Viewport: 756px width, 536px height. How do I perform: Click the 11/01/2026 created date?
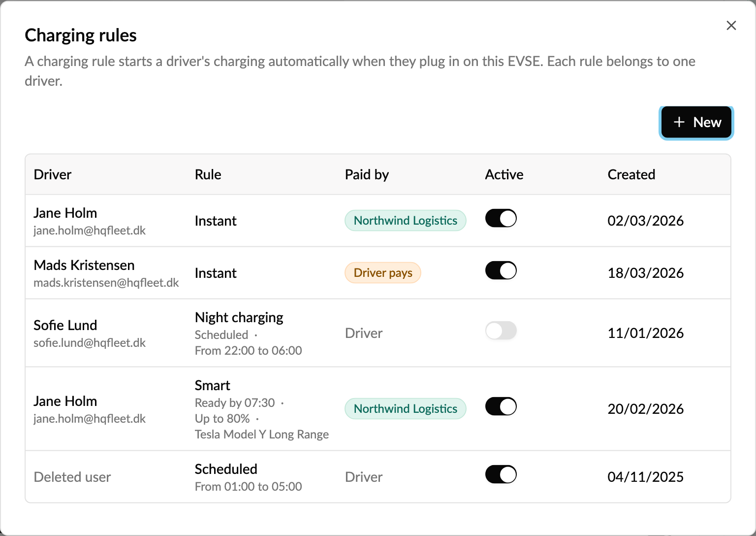coord(646,333)
